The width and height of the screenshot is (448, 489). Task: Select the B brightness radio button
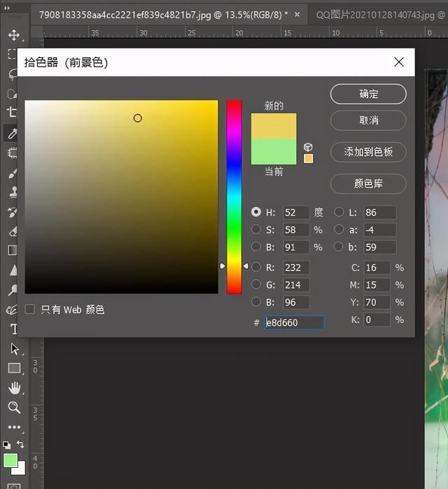pos(256,247)
